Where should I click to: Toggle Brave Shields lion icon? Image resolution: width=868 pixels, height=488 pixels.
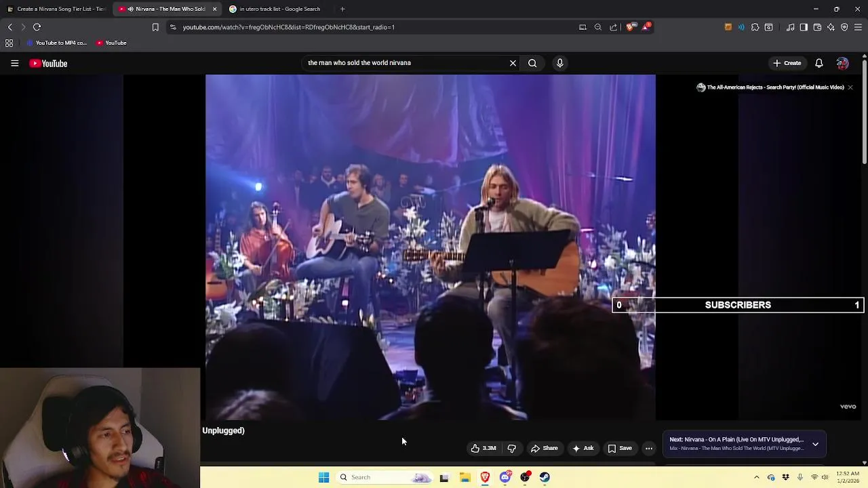(630, 27)
